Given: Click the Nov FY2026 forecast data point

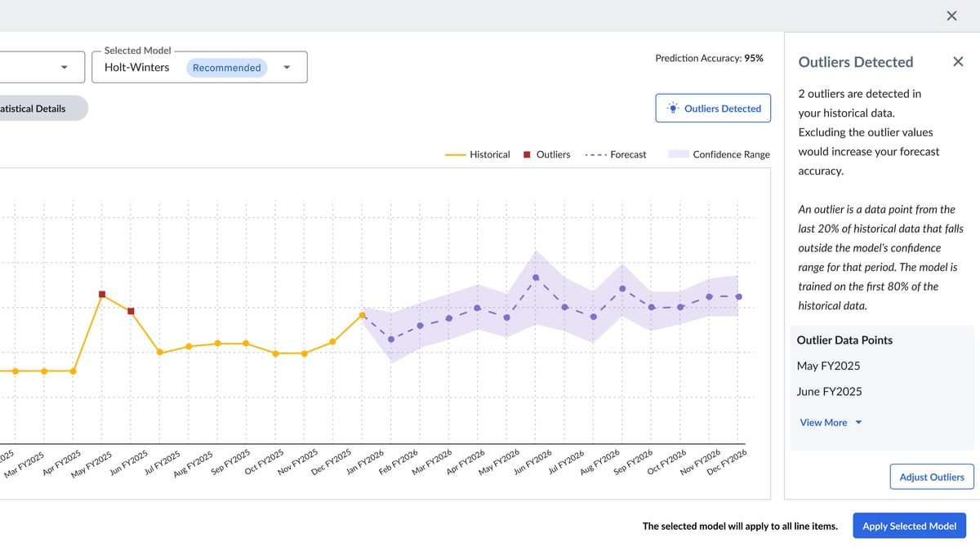Looking at the screenshot, I should click(709, 296).
